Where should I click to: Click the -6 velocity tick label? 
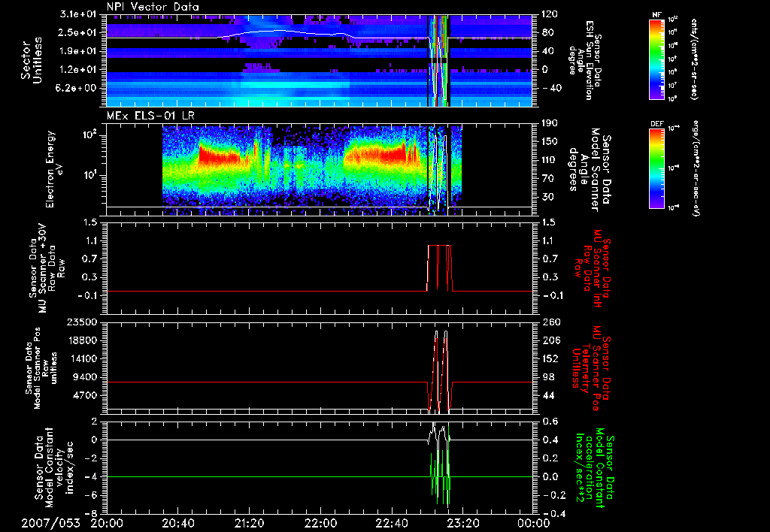click(x=92, y=496)
